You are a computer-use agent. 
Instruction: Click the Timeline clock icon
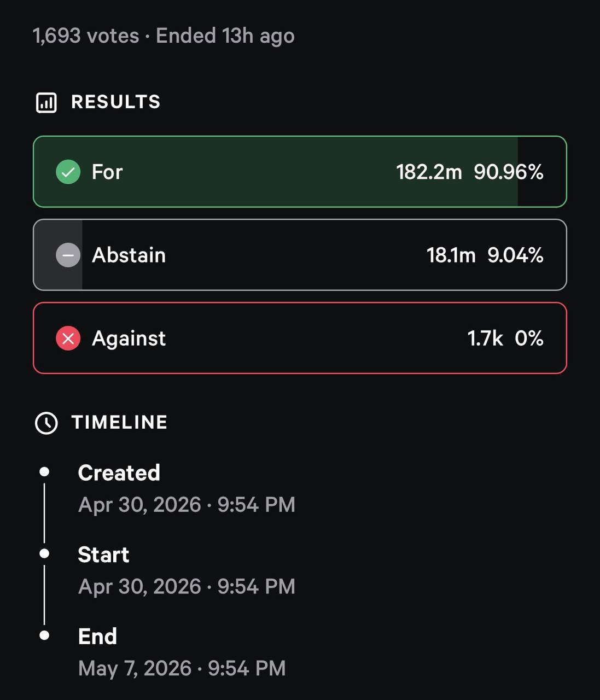(46, 423)
